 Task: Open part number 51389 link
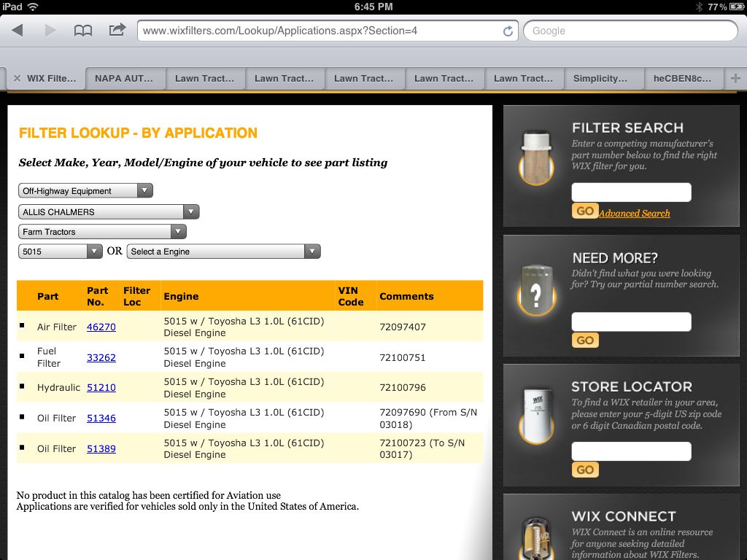101,448
